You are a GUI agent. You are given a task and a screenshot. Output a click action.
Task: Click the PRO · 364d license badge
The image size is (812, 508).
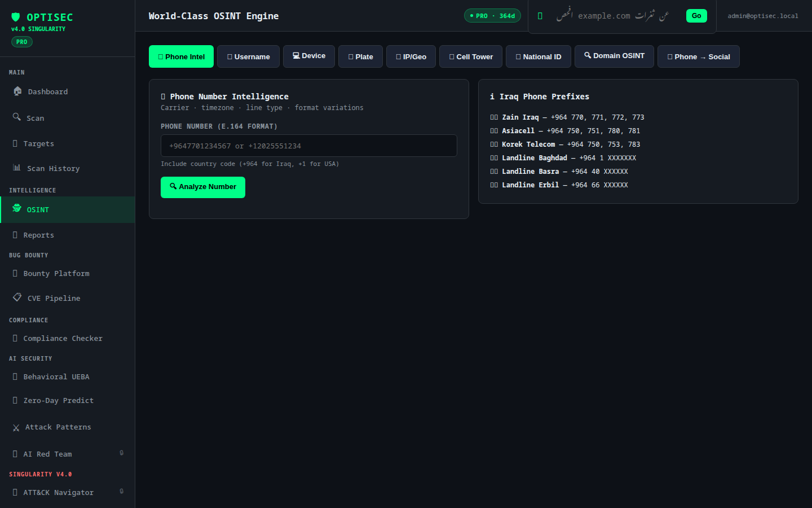pos(492,16)
